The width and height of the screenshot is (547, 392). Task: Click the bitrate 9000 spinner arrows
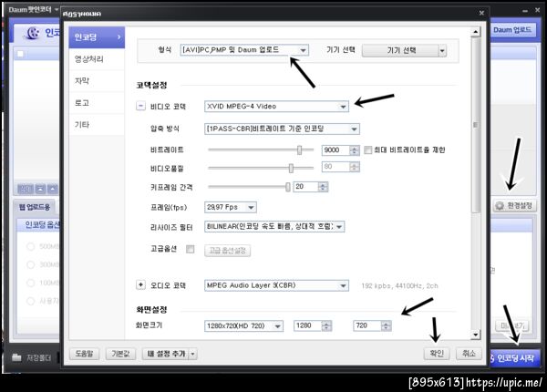(x=355, y=150)
